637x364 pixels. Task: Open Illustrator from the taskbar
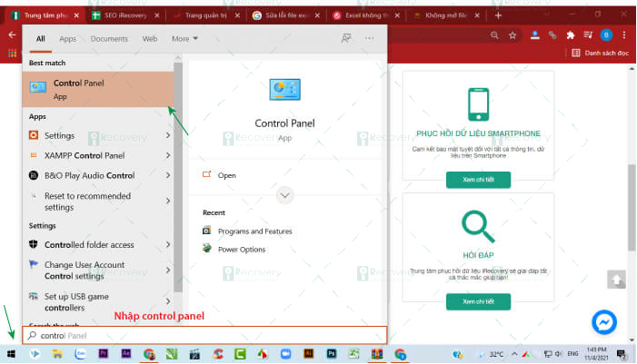click(x=309, y=354)
